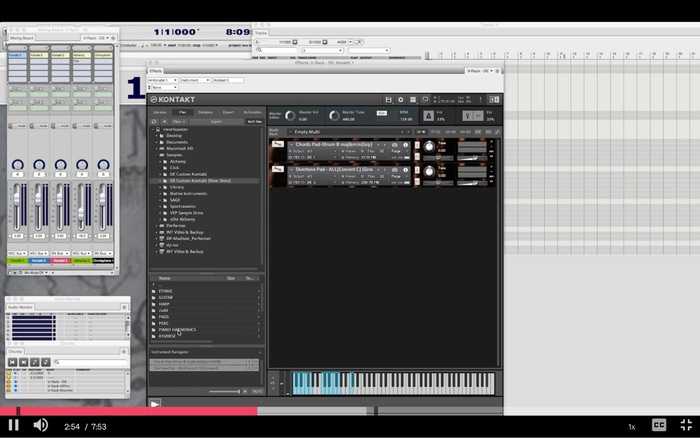Open Kontakt's save (floppy disk) menu
The width and height of the screenshot is (700, 438).
pyautogui.click(x=388, y=100)
